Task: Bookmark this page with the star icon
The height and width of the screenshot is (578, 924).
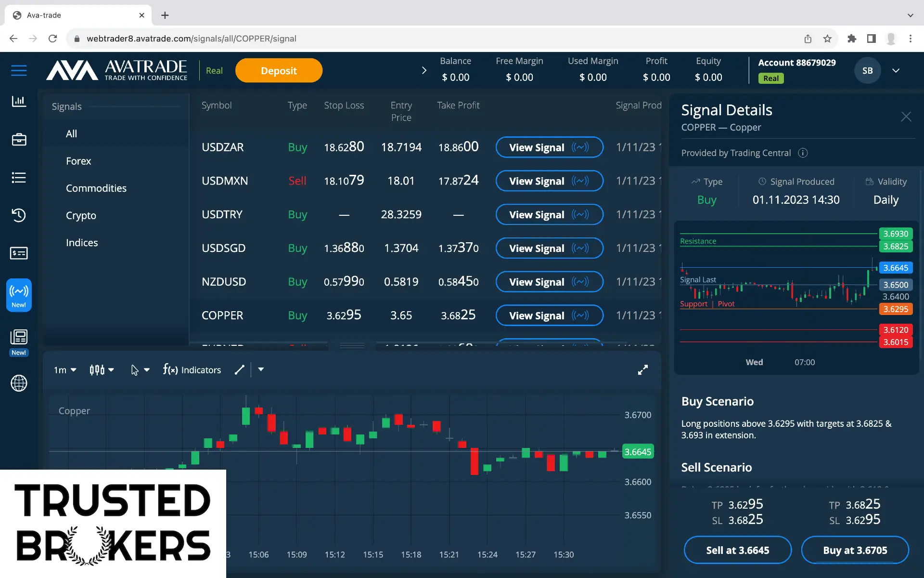Action: 827,39
